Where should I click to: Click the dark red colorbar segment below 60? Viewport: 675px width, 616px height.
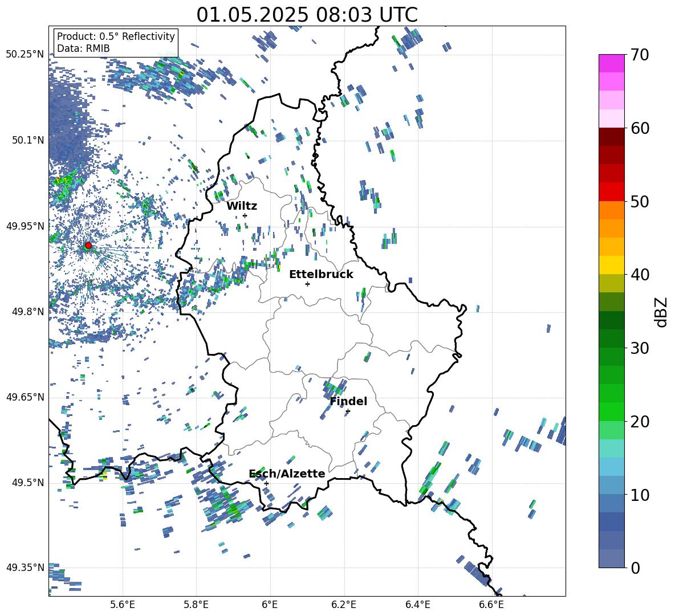(x=611, y=137)
